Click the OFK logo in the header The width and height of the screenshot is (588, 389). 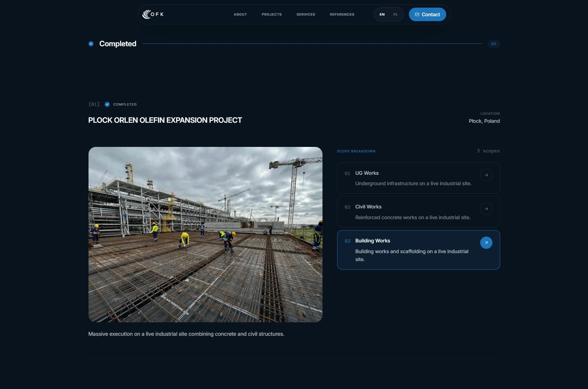[153, 14]
